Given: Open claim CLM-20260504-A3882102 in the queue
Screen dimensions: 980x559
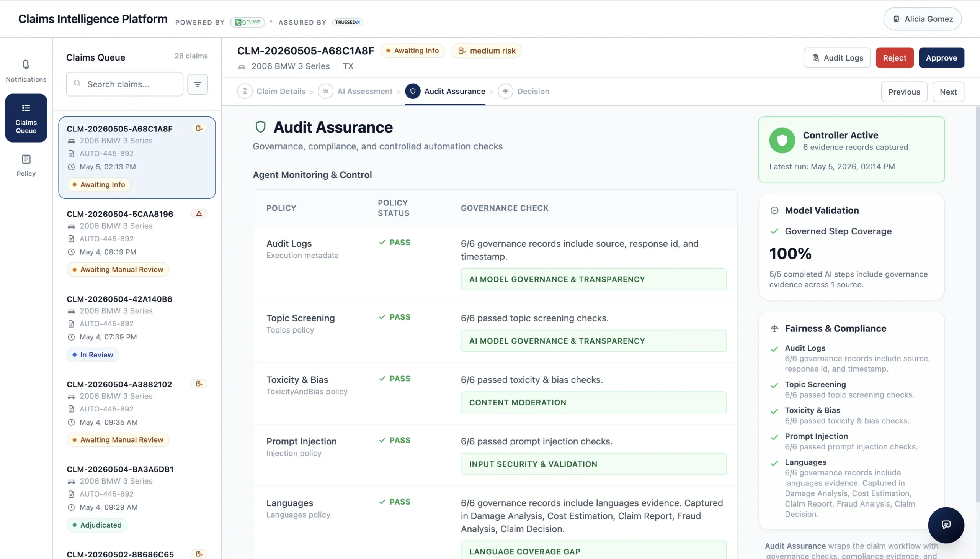Looking at the screenshot, I should pyautogui.click(x=137, y=412).
